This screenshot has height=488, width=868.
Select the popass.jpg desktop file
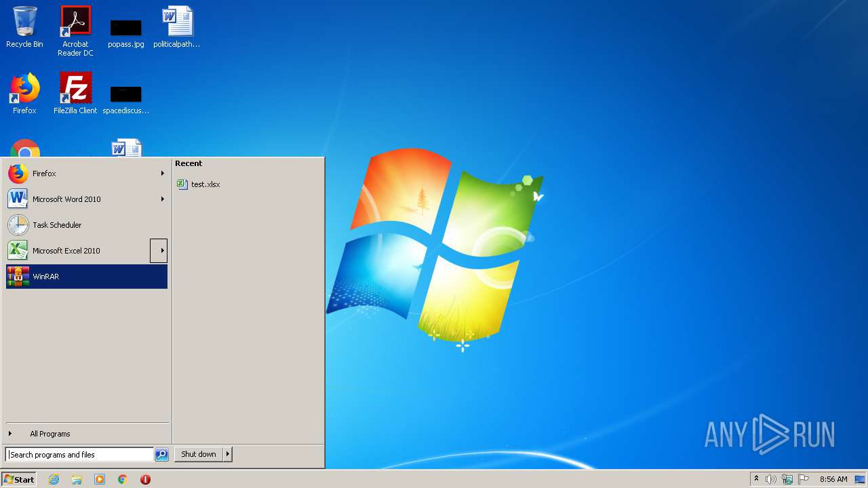pyautogui.click(x=126, y=33)
